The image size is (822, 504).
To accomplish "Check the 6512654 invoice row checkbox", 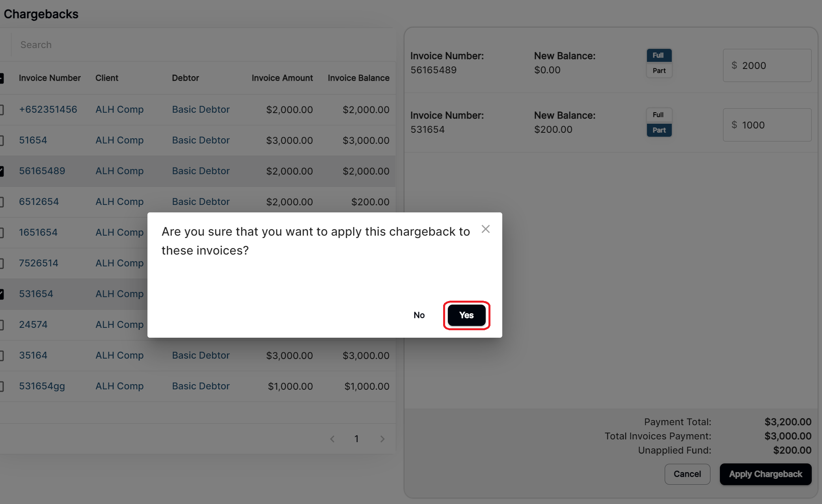I will pos(1,202).
